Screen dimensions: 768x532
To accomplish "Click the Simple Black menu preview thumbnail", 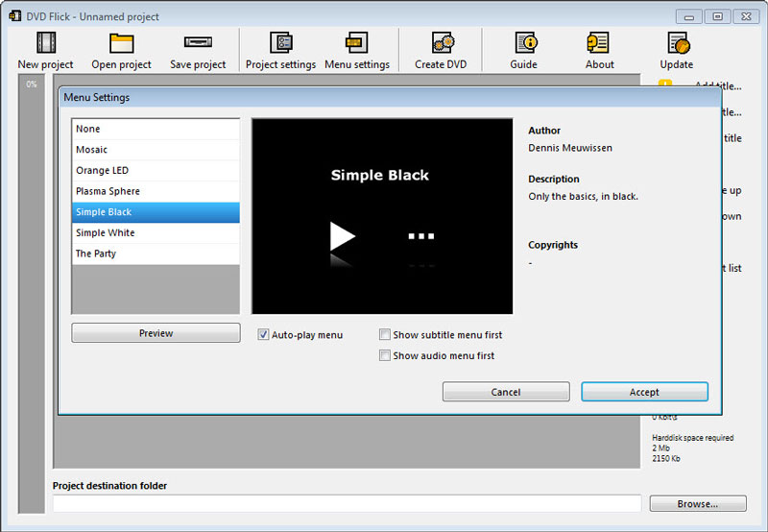I will tap(382, 216).
